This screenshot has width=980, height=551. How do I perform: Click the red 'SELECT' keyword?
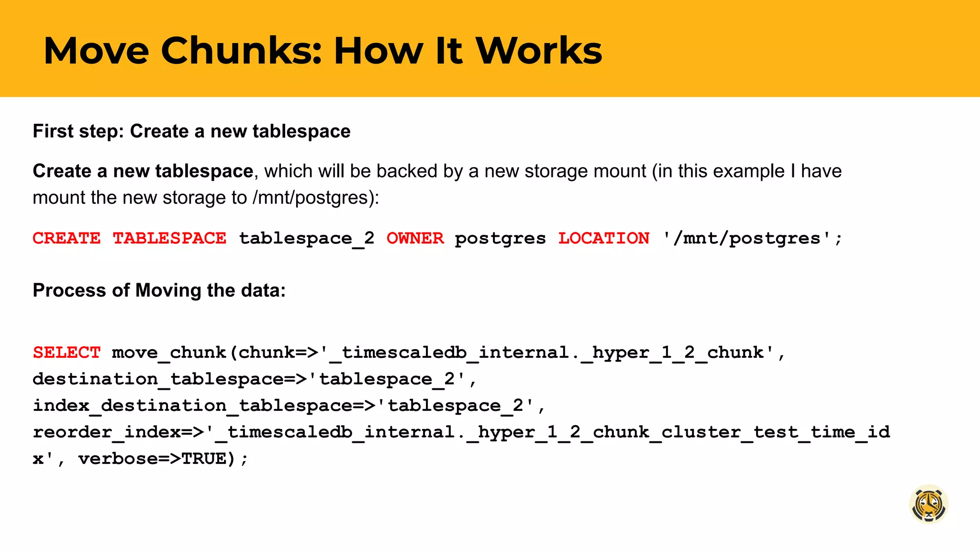click(67, 353)
